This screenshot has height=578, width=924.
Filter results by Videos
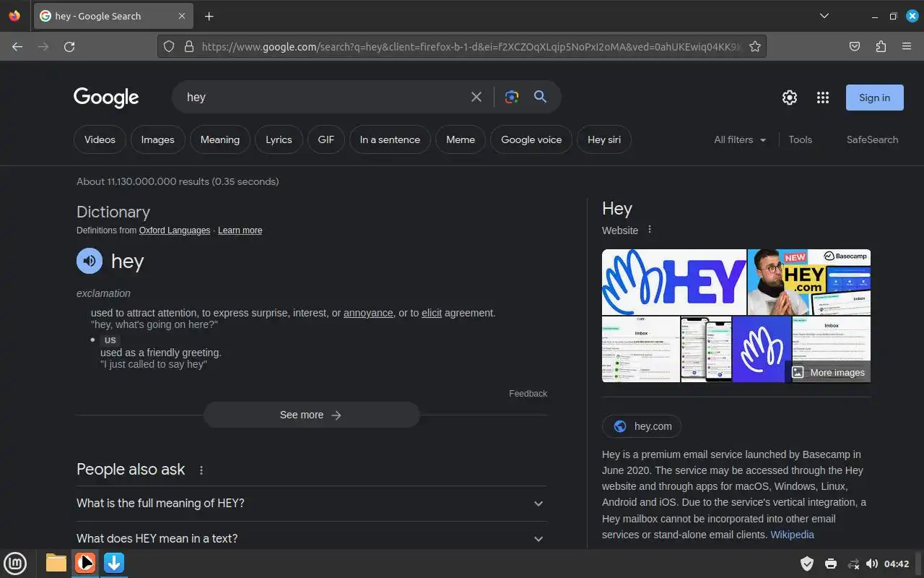(100, 139)
